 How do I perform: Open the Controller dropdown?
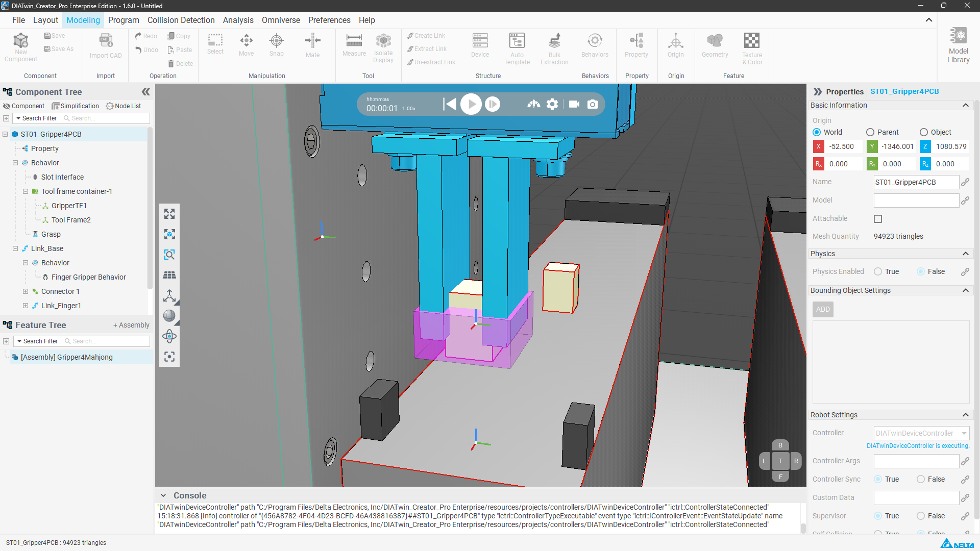(921, 433)
